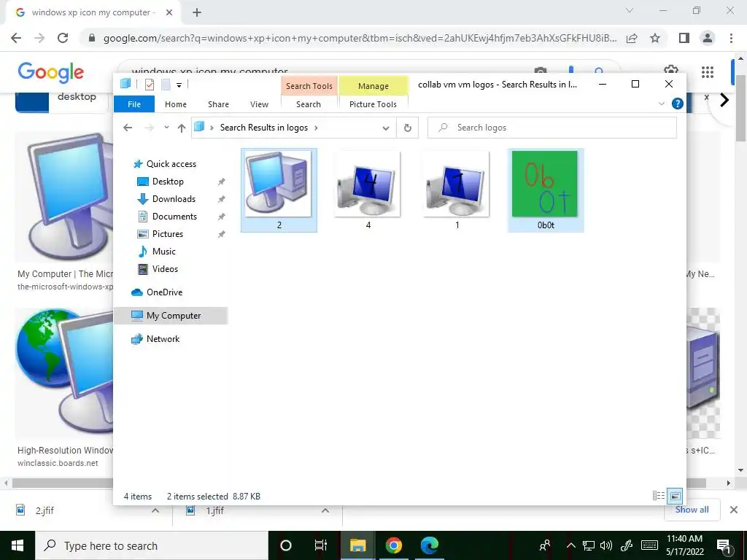This screenshot has width=747, height=560.
Task: Open the notification center icon
Action: pos(724,546)
